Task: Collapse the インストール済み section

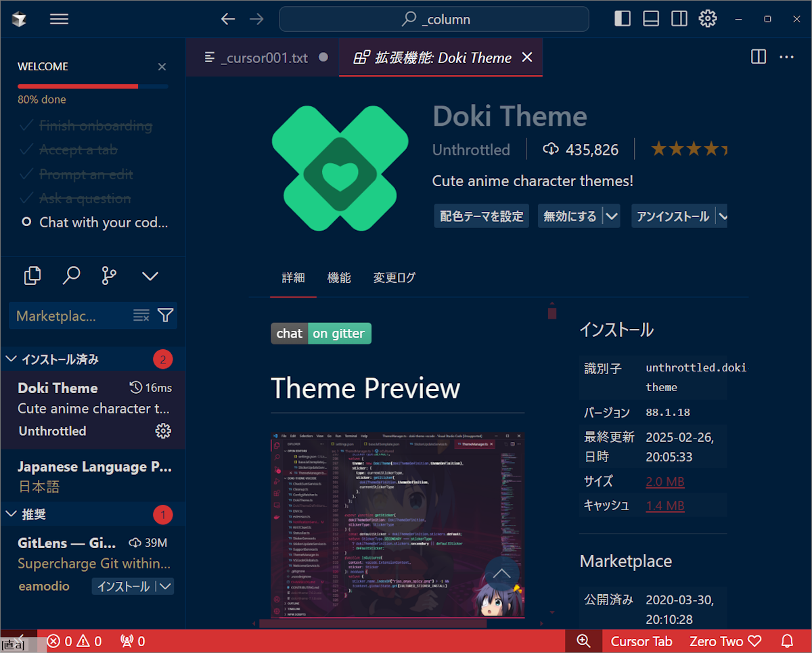Action: point(93,359)
